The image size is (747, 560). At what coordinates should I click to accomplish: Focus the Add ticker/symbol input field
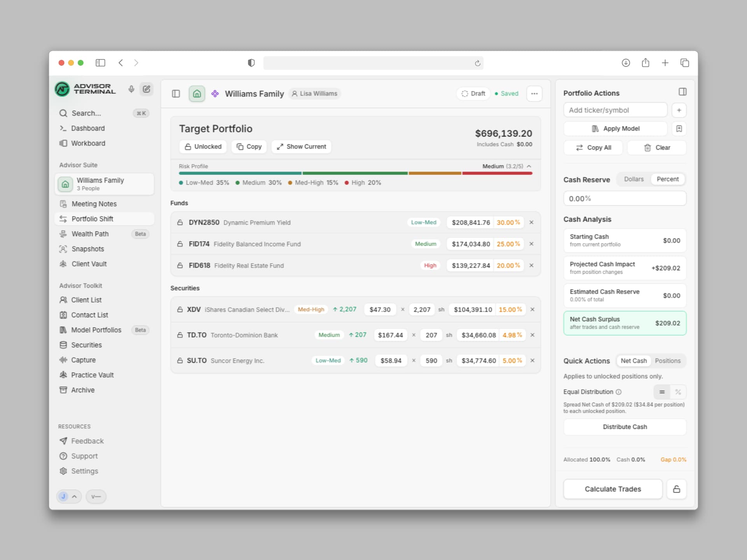[x=615, y=110]
